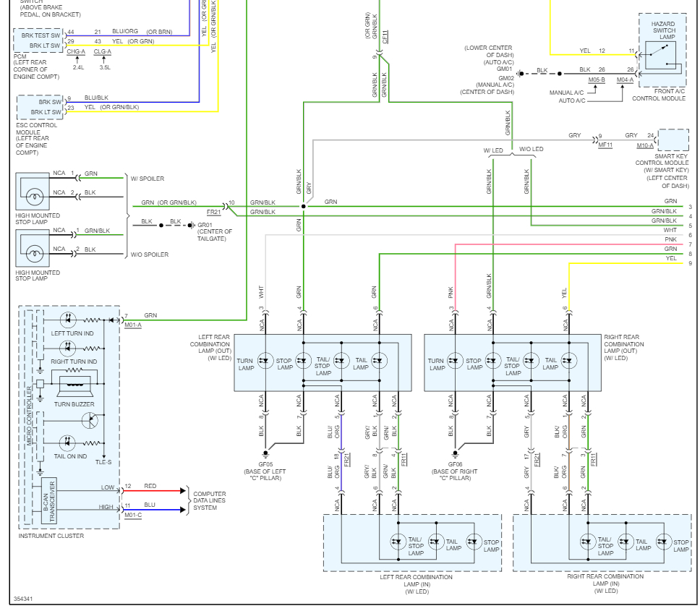Image resolution: width=700 pixels, height=611 pixels.
Task: Click the GF05 ground symbol
Action: tap(265, 454)
